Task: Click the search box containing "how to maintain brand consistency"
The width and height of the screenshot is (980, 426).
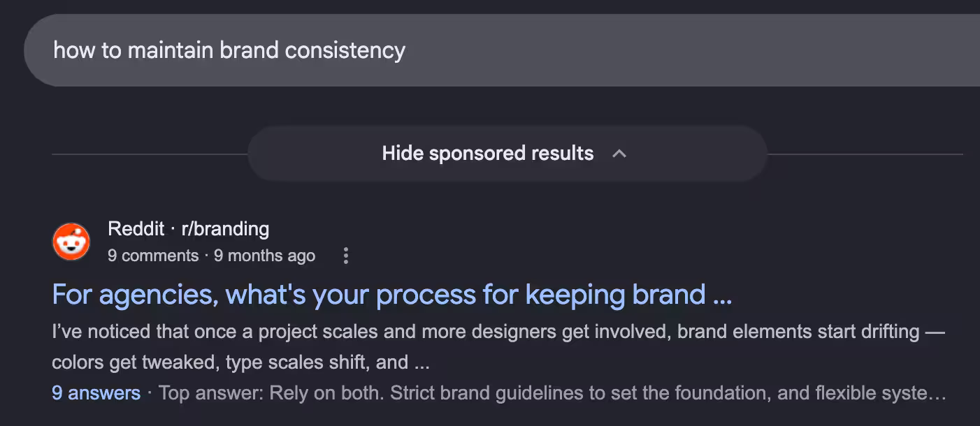Action: tap(502, 50)
